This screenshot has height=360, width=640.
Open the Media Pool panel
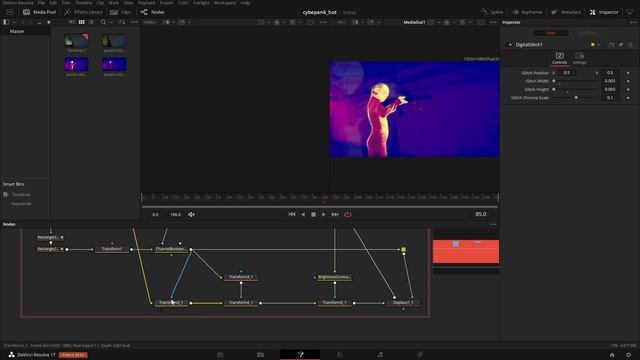39,12
